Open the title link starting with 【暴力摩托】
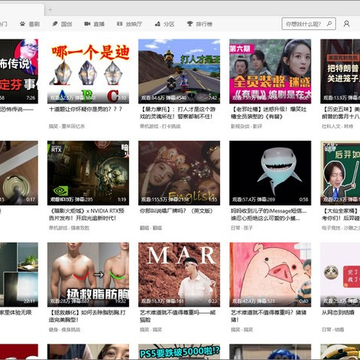The height and width of the screenshot is (360, 360). [x=177, y=113]
